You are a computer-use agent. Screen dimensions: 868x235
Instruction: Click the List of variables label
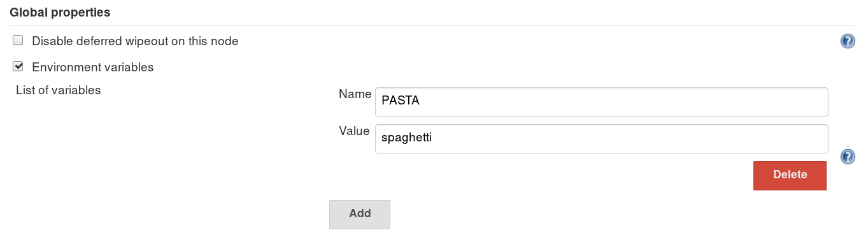(58, 90)
